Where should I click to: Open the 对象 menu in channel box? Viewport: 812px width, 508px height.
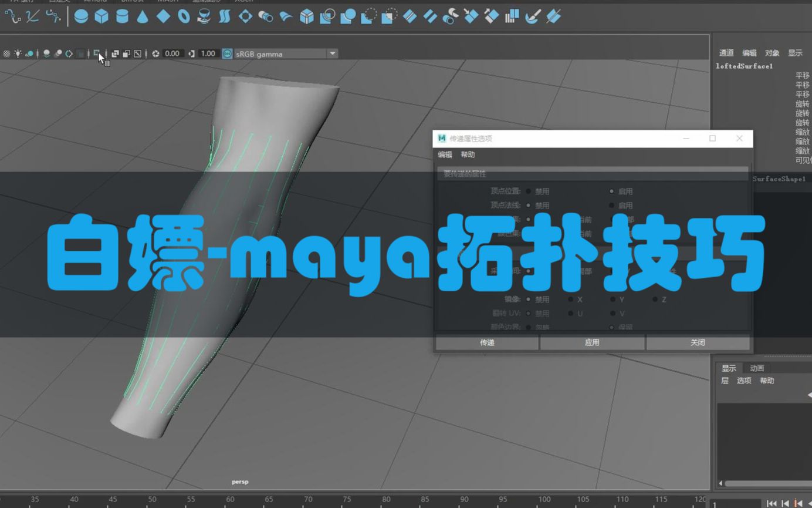(772, 53)
